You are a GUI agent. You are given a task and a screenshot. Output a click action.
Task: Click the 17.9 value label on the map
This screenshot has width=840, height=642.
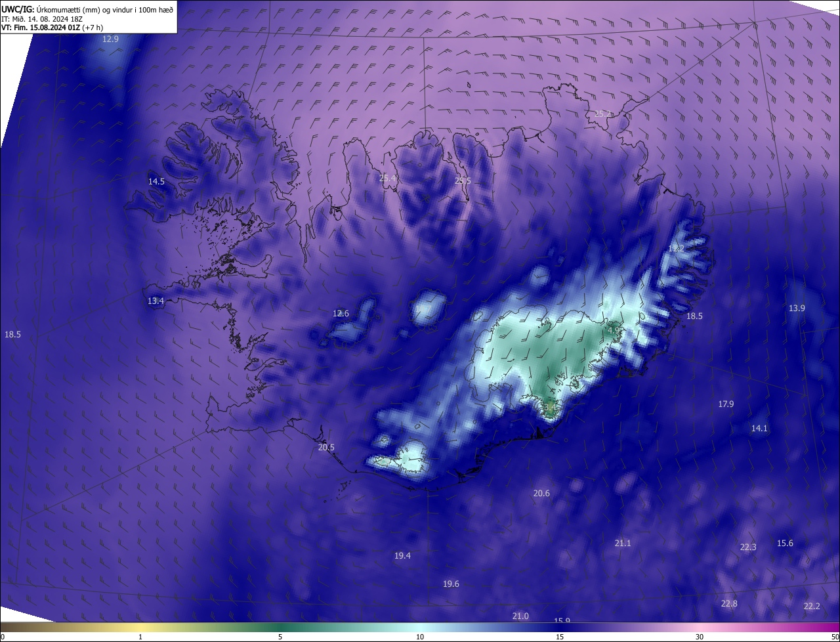coord(726,404)
